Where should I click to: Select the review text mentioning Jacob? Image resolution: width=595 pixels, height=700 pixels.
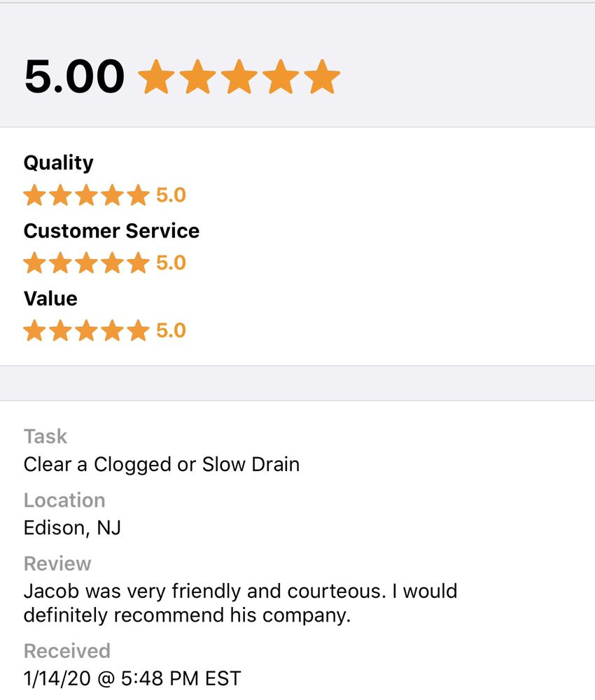click(240, 603)
